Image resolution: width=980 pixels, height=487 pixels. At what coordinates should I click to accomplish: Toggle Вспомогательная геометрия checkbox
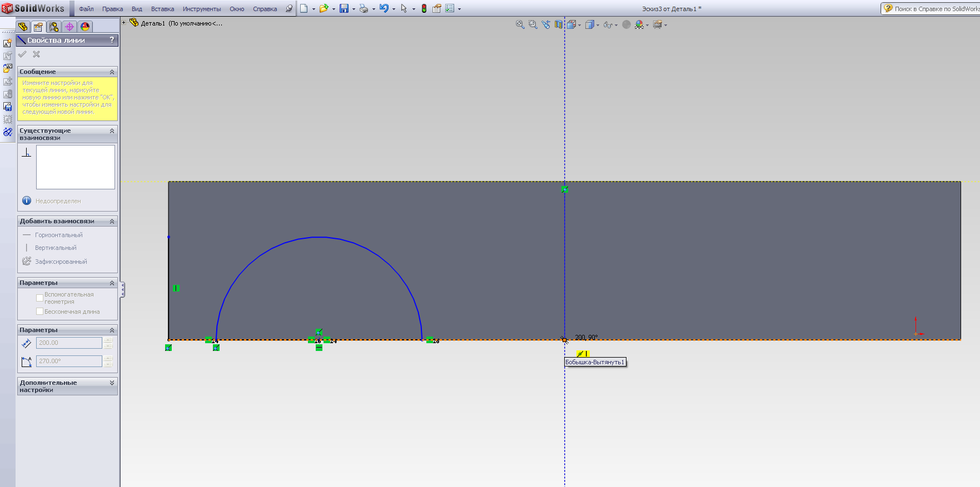point(39,298)
